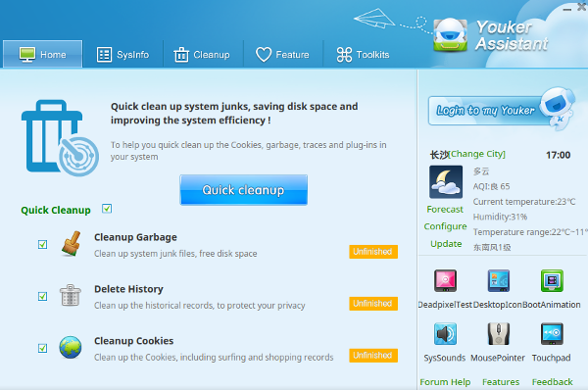Click the Cleanup Garbage broom icon
This screenshot has height=390, width=588.
click(x=71, y=244)
